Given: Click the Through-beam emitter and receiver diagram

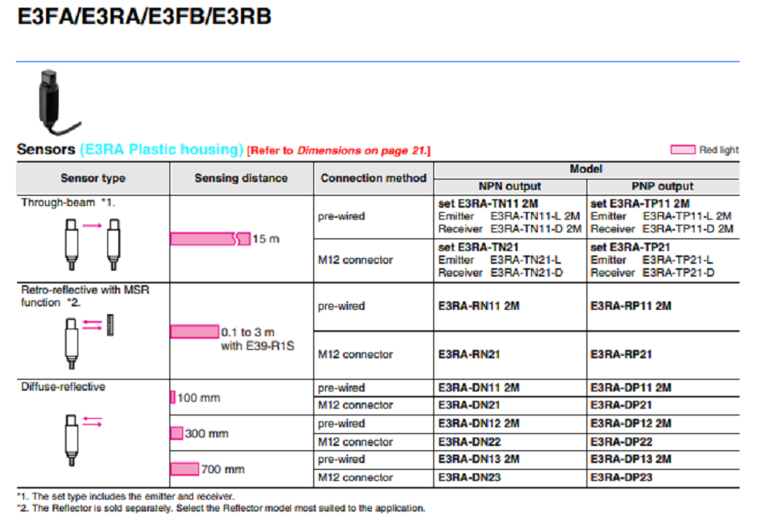Looking at the screenshot, I should [x=92, y=244].
